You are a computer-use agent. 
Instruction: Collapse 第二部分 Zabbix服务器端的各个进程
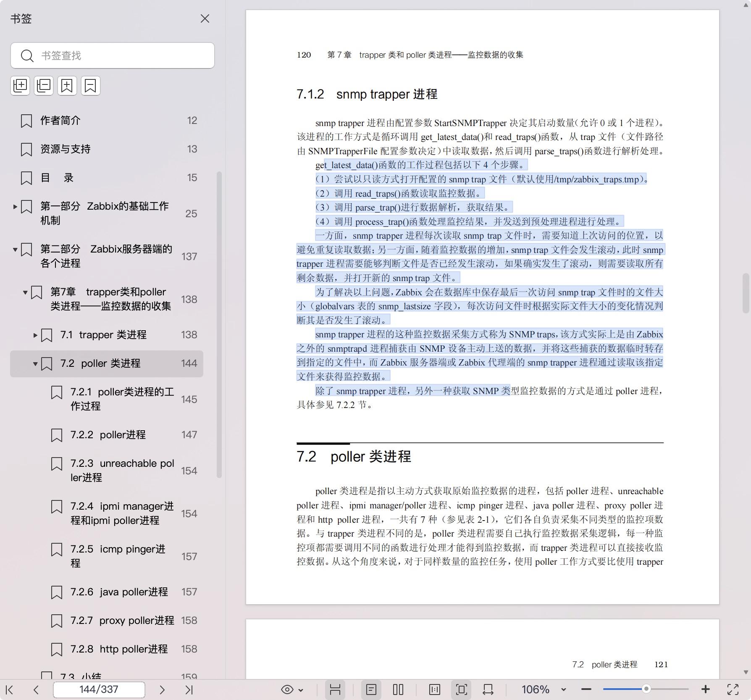(x=15, y=250)
